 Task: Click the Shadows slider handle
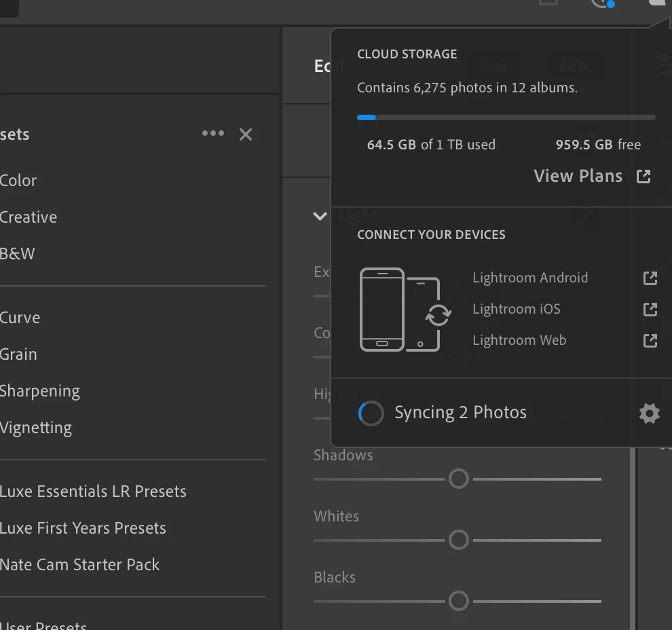tap(459, 479)
